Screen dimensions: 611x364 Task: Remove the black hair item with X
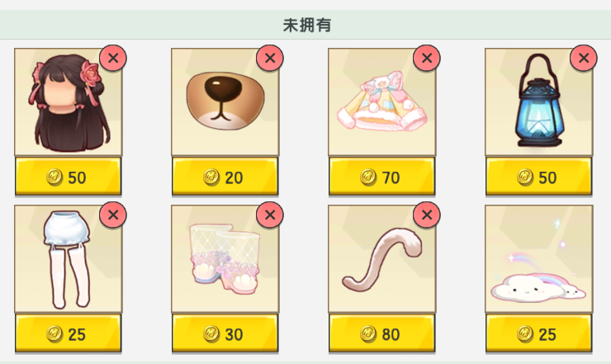[x=113, y=58]
